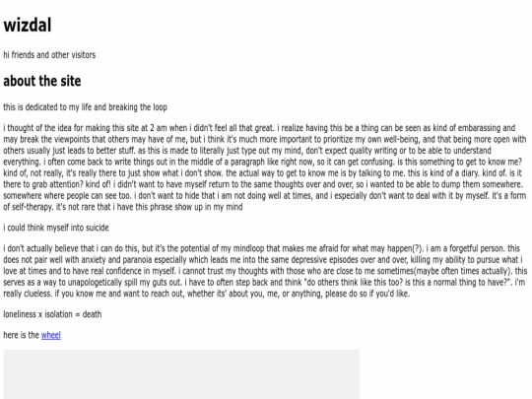Click the 'loneliness x isolation = death' line
Screen dimensions: 532x399
tap(52, 314)
